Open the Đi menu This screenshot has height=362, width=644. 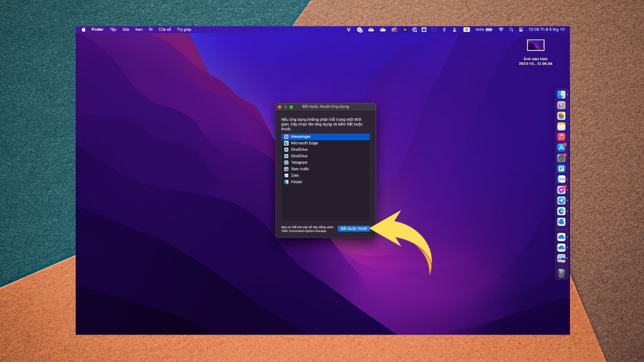point(151,29)
